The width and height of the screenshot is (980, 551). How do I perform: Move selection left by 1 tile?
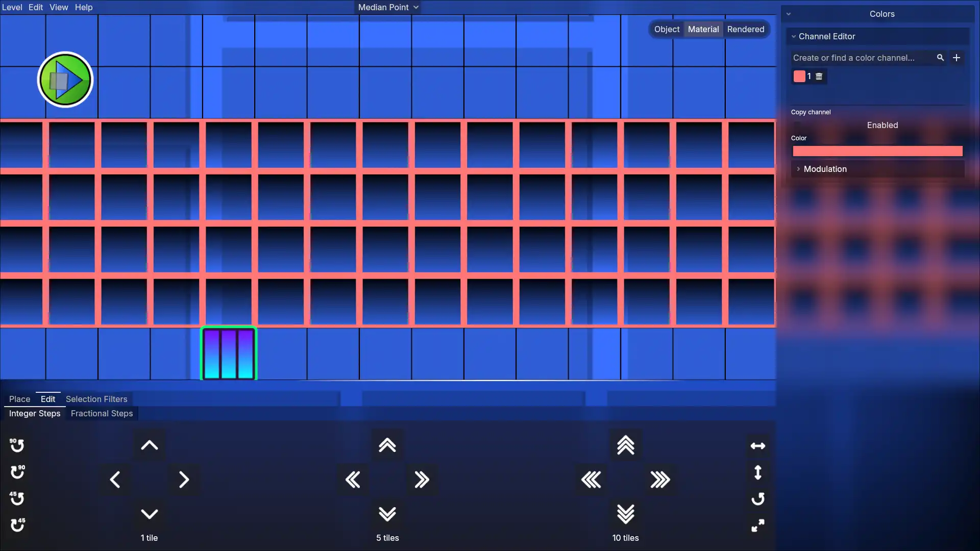point(115,480)
